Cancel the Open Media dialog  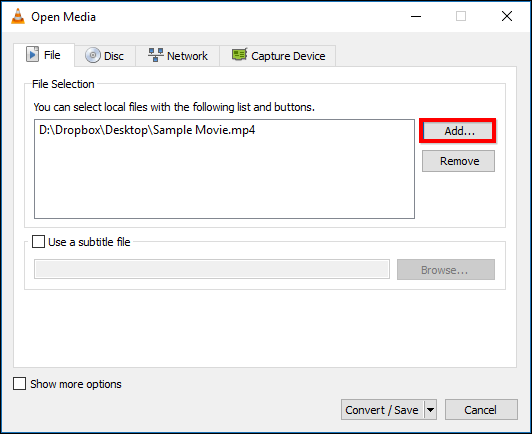click(481, 410)
